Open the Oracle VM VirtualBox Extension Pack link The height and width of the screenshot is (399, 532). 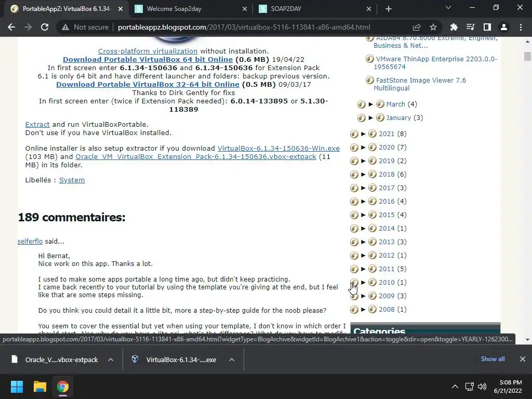point(196,157)
